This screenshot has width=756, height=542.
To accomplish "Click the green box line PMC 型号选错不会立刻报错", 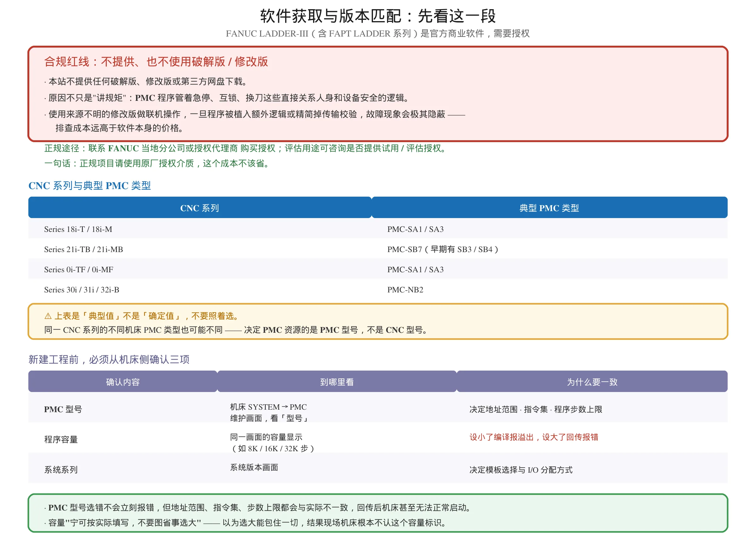I will 258,508.
